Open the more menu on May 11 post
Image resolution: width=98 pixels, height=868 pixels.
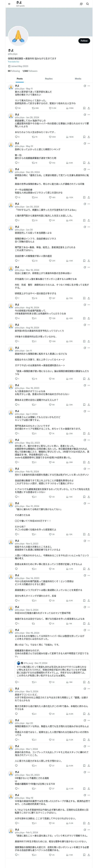89,86
